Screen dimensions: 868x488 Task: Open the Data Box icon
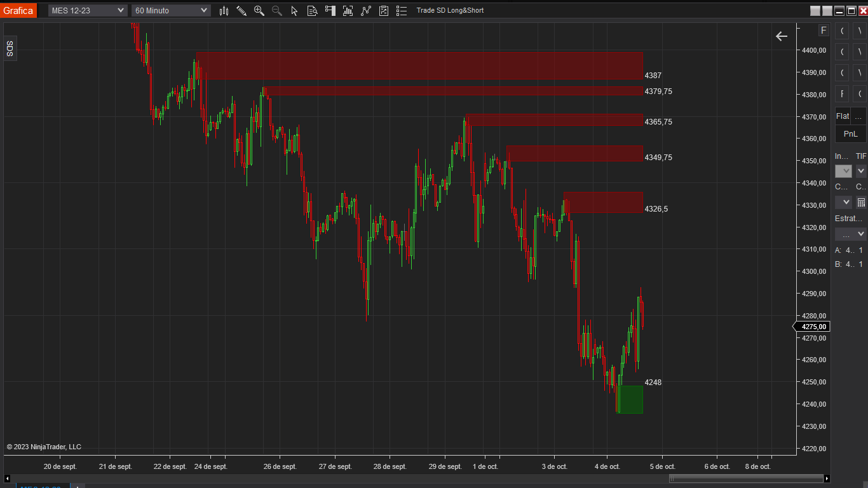click(312, 10)
